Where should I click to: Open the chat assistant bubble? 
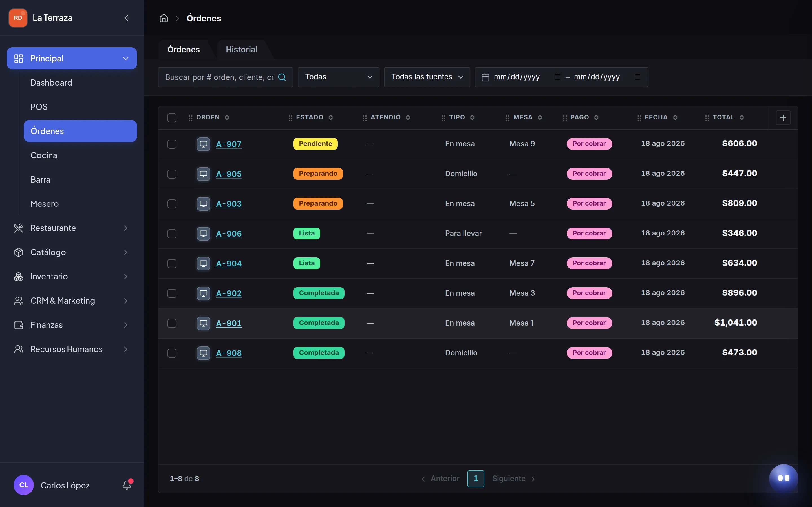pos(784,478)
